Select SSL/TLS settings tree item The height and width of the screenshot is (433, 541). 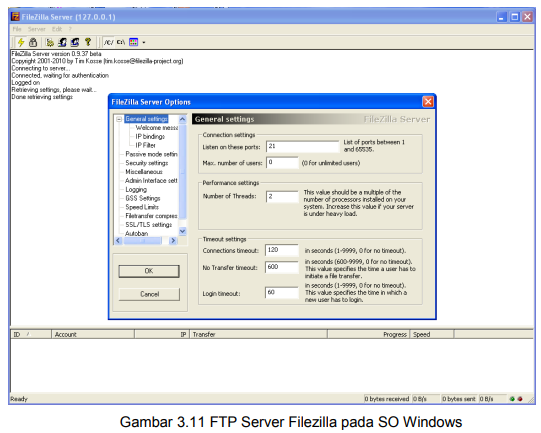click(148, 225)
